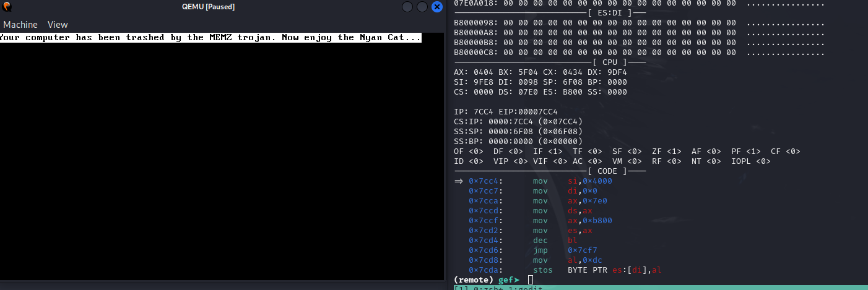Click the IF <1> flag
Viewport: 868px width, 290px height.
click(x=548, y=151)
